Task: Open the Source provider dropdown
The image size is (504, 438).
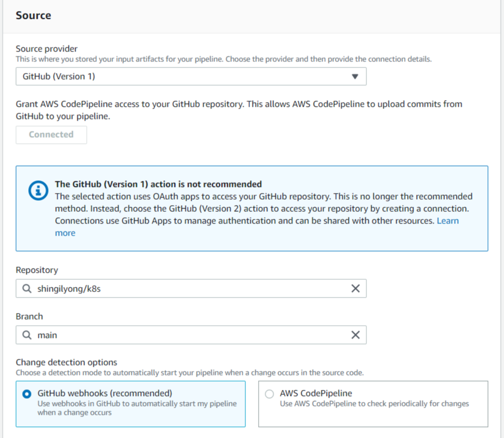Action: click(191, 76)
